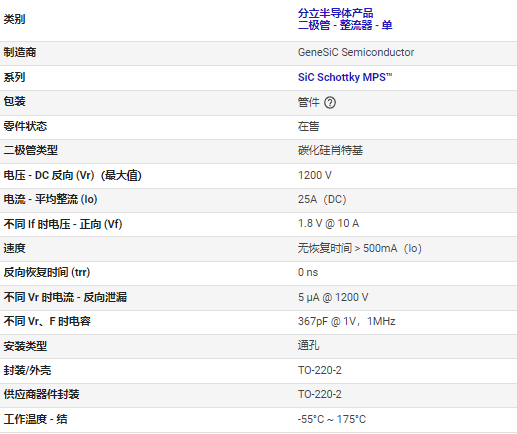The width and height of the screenshot is (517, 434).
Task: Open the 分立半导体产品 category link
Action: 335,13
